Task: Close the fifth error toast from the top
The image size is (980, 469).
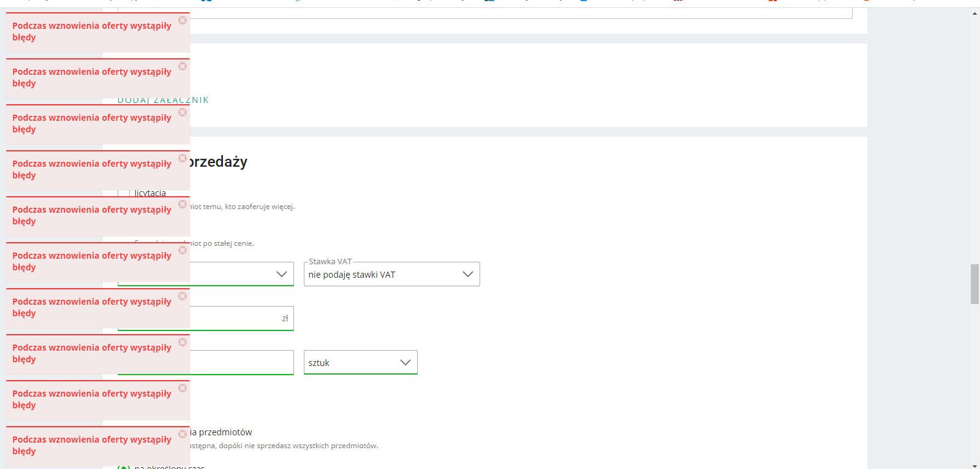Action: click(x=183, y=204)
